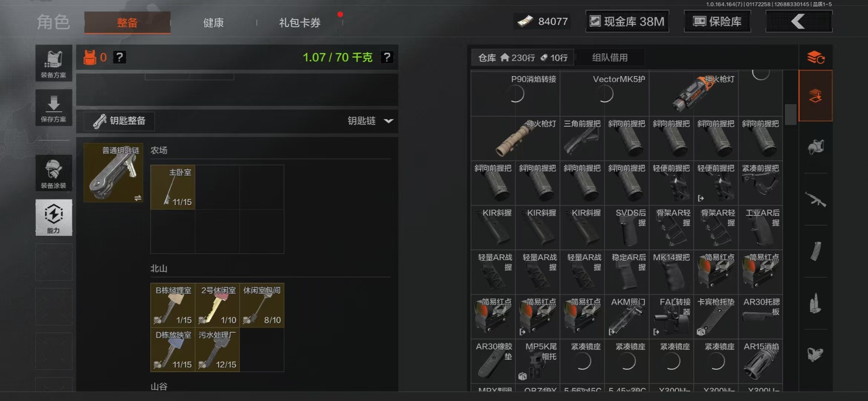868x401 pixels.
Task: Open the 保险库 button
Action: [x=717, y=21]
